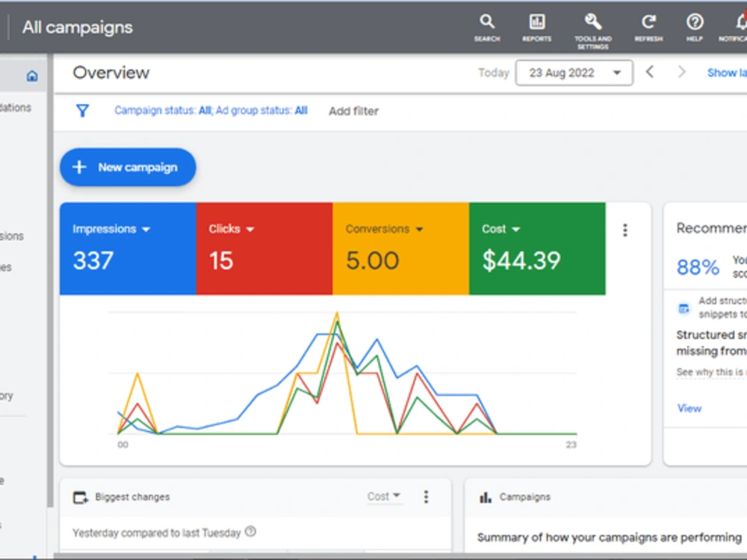Open the Help question mark icon
747x560 pixels.
pyautogui.click(x=695, y=28)
